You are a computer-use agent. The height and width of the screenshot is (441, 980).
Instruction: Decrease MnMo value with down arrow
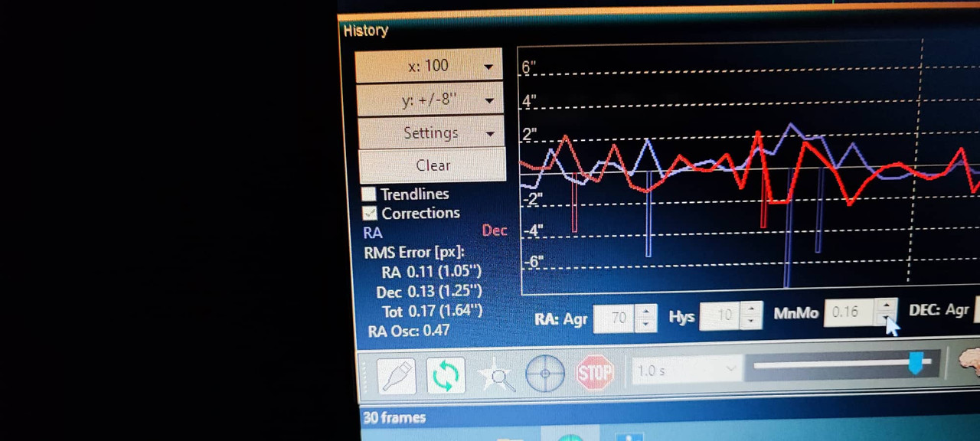click(887, 317)
